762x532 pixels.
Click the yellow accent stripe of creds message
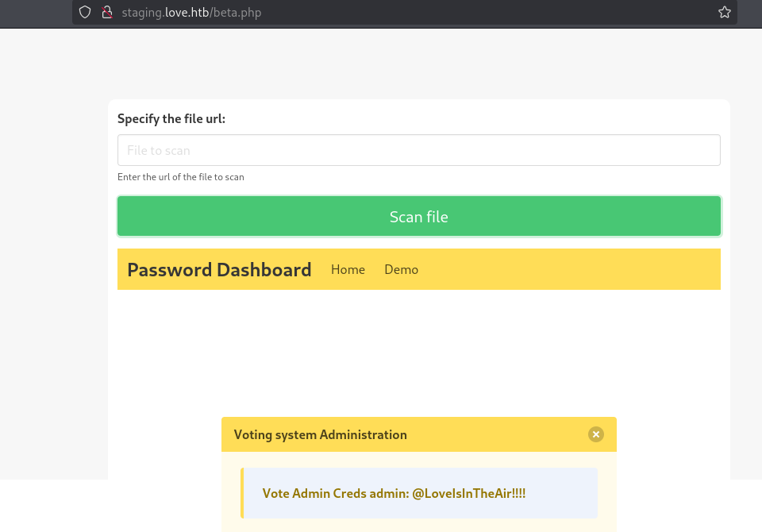pyautogui.click(x=242, y=493)
